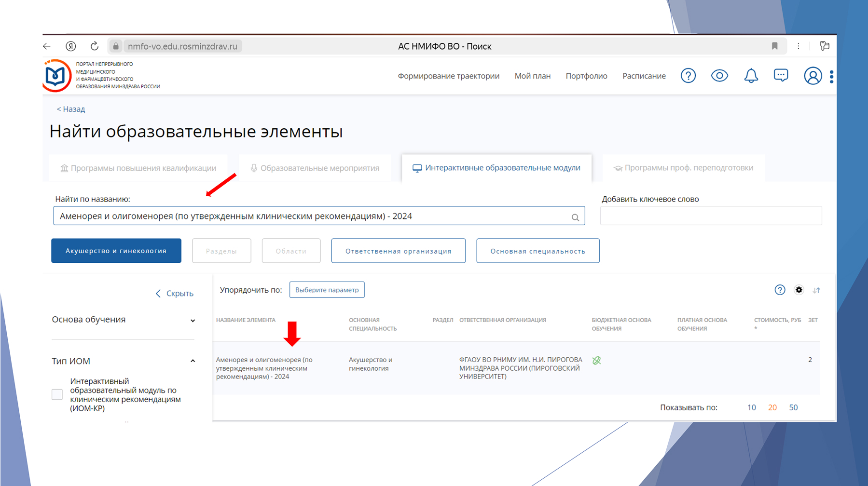Check the ИОМ-КР module type checkbox
The image size is (868, 486).
click(x=57, y=394)
